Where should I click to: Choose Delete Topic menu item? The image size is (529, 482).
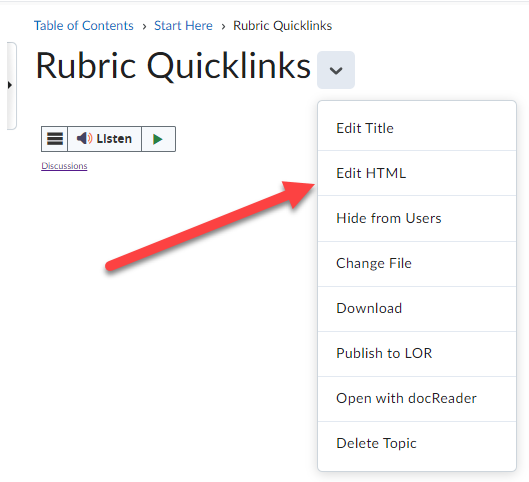pos(417,443)
